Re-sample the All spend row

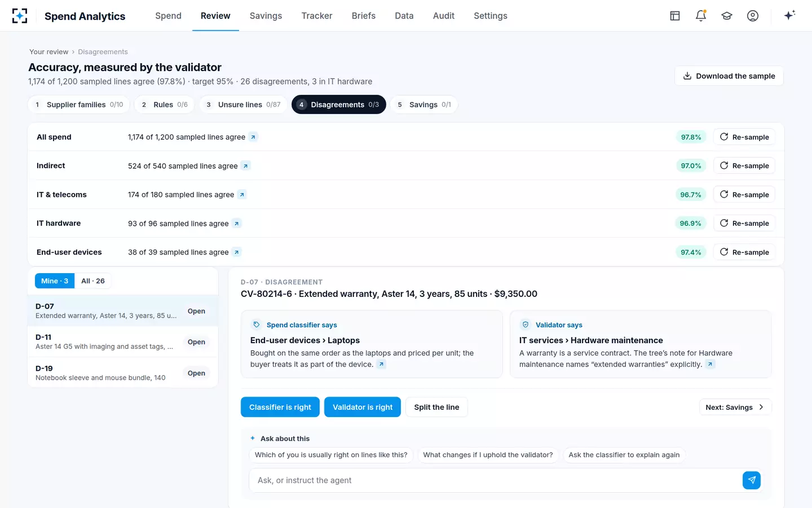744,137
